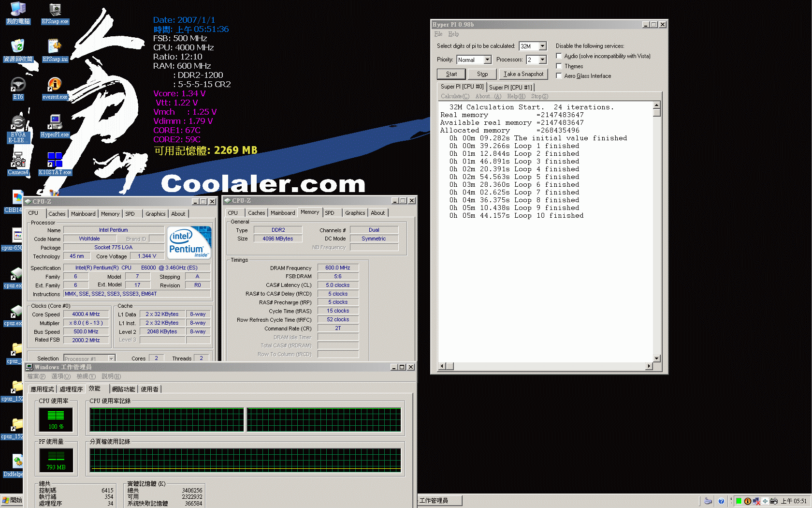
Task: Click the green CPU usage tray icon
Action: coord(739,501)
